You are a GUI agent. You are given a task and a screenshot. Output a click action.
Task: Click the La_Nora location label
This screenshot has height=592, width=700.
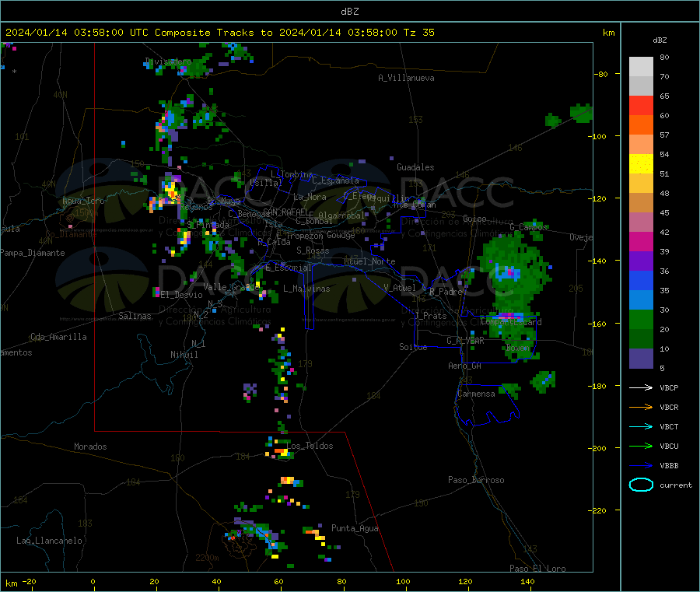(310, 197)
